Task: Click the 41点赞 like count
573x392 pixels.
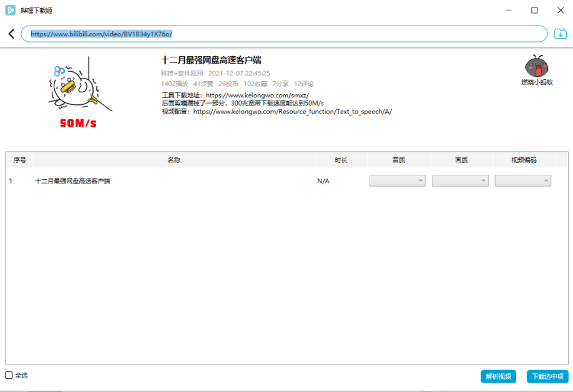Action: tap(203, 84)
